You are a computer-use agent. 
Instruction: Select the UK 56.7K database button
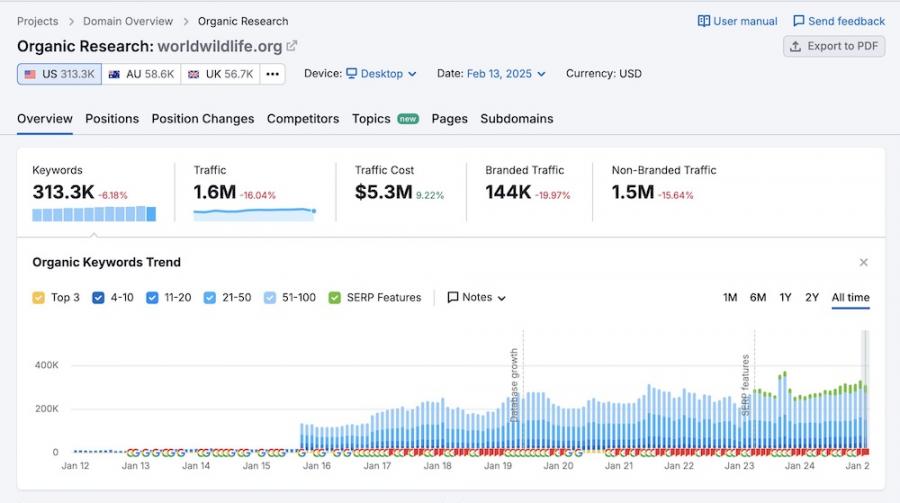point(220,74)
